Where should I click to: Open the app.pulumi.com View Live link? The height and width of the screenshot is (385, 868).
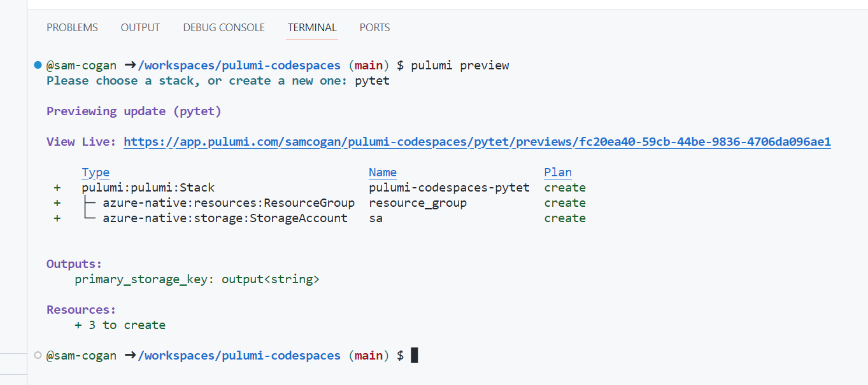click(x=477, y=142)
